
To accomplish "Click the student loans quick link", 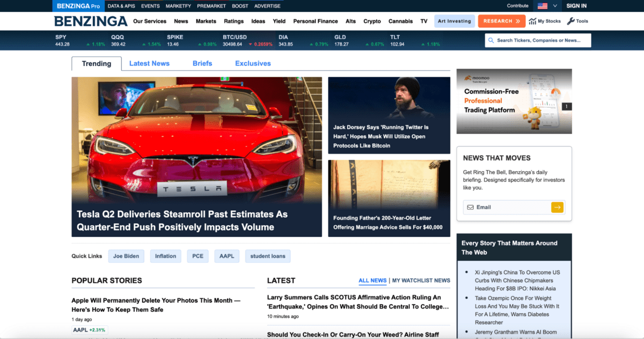I will click(268, 256).
